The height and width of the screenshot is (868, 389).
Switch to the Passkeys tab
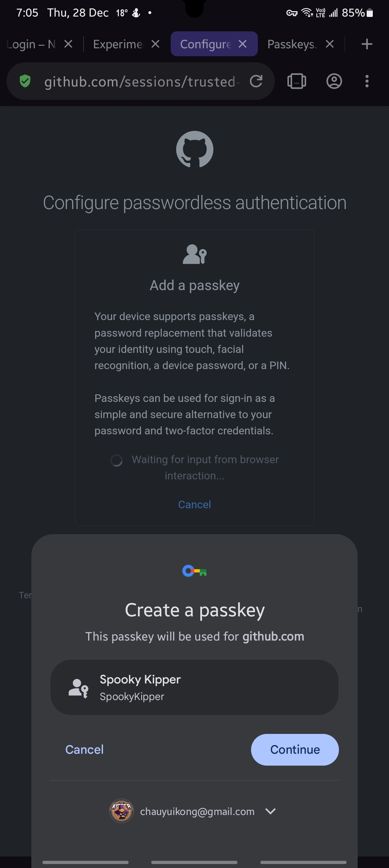click(x=292, y=44)
